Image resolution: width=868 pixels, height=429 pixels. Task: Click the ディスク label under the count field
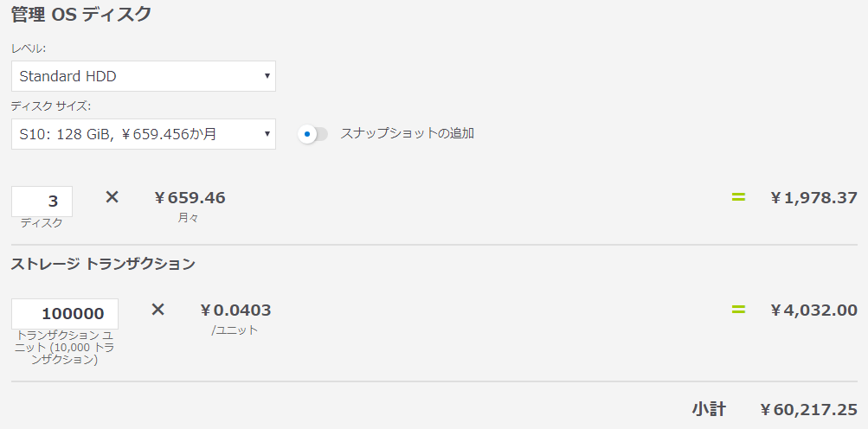(42, 223)
